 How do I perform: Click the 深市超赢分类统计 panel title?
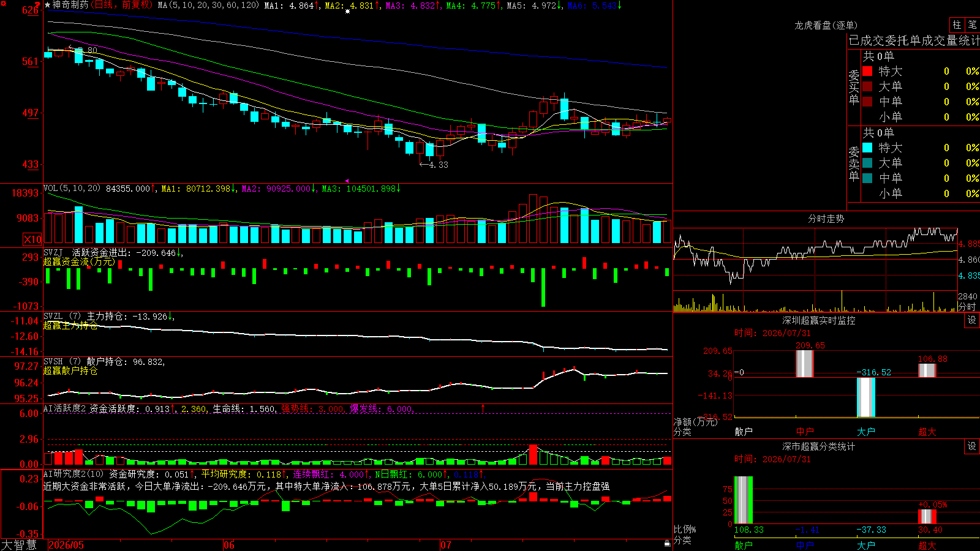pos(819,446)
